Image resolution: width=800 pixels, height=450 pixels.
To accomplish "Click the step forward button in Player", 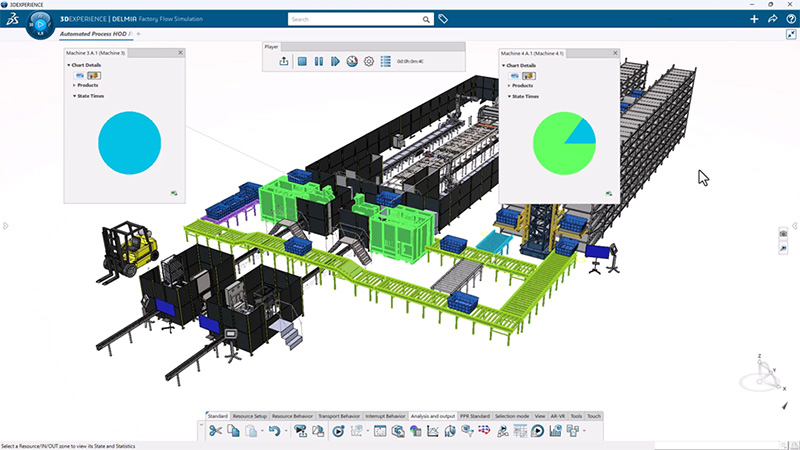I will coord(335,62).
